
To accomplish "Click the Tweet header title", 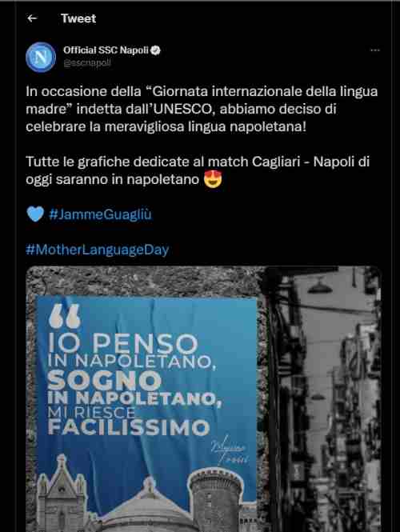I will coord(78,18).
